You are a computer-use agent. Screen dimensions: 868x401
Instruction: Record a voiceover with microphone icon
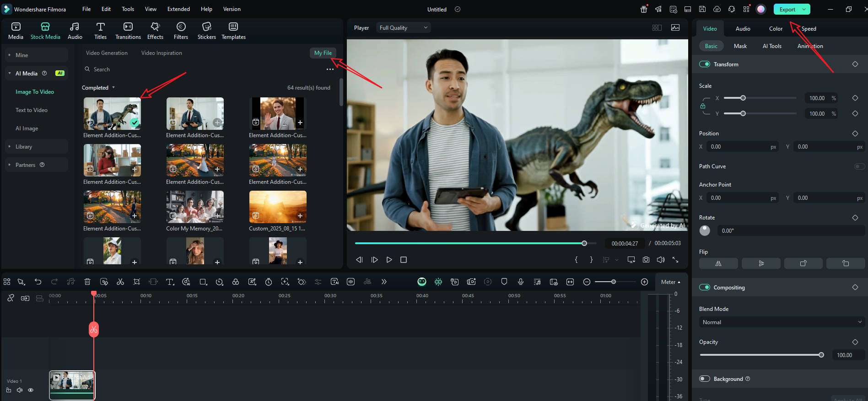(521, 282)
